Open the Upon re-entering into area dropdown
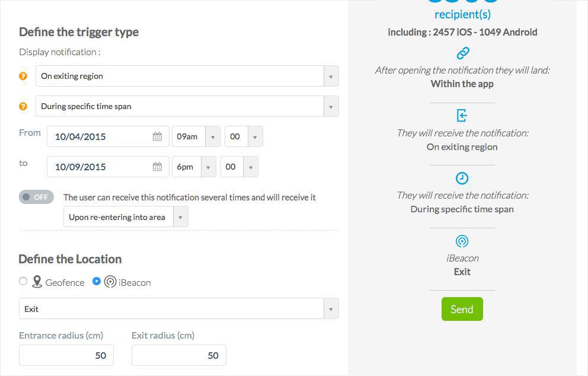 click(x=126, y=217)
